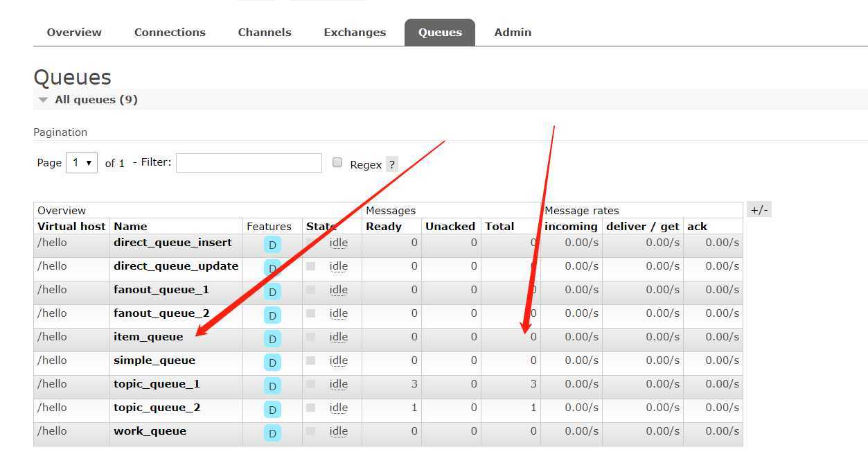Click the Ready count 3 for topic_queue_1
This screenshot has height=461, width=868.
pyautogui.click(x=414, y=384)
